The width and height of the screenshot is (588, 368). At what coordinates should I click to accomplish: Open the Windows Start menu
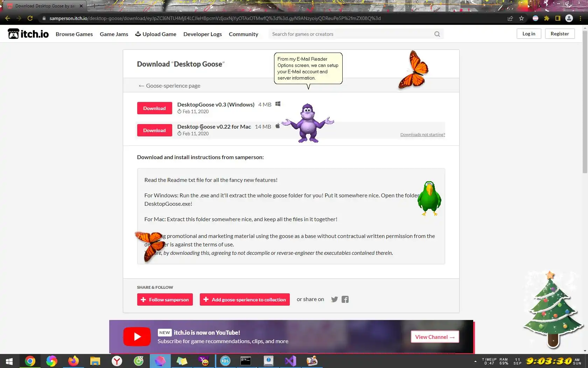pyautogui.click(x=9, y=361)
